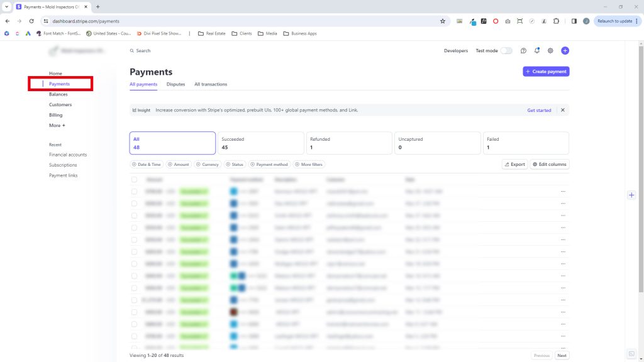
Task: Click the Chrome profile avatar
Action: tap(586, 21)
